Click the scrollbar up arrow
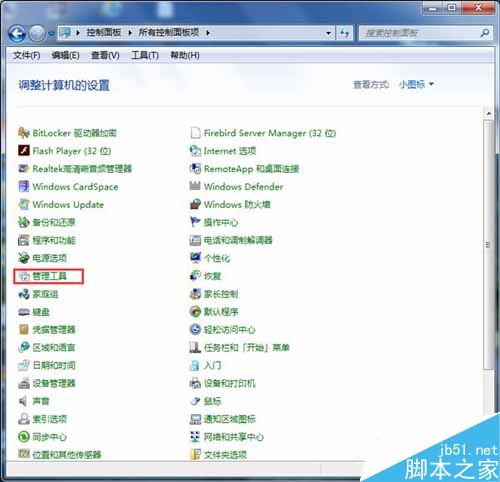This screenshot has width=500, height=482. tap(488, 114)
